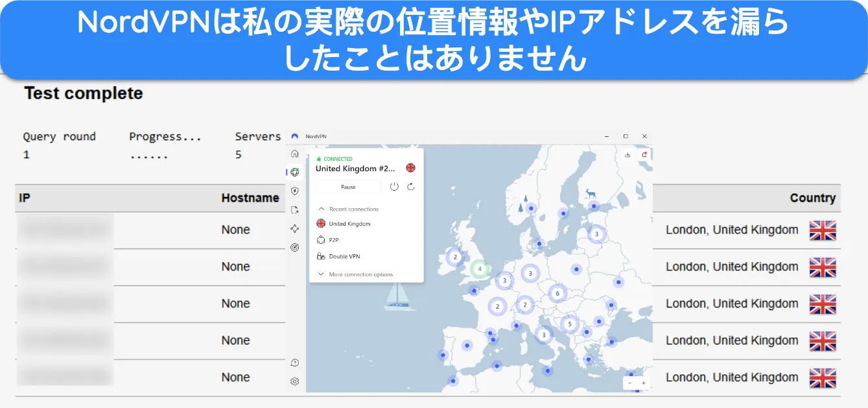
Task: Select Baltic server cluster 3
Action: [596, 234]
